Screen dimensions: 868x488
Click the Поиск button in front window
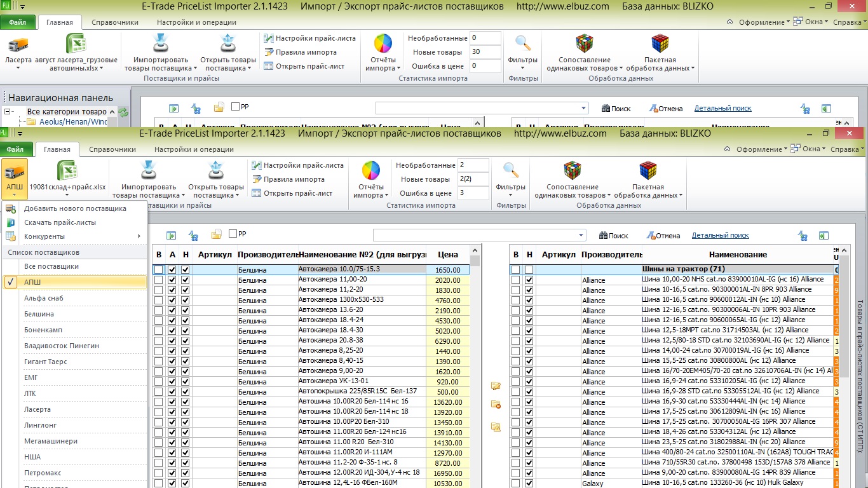click(614, 235)
